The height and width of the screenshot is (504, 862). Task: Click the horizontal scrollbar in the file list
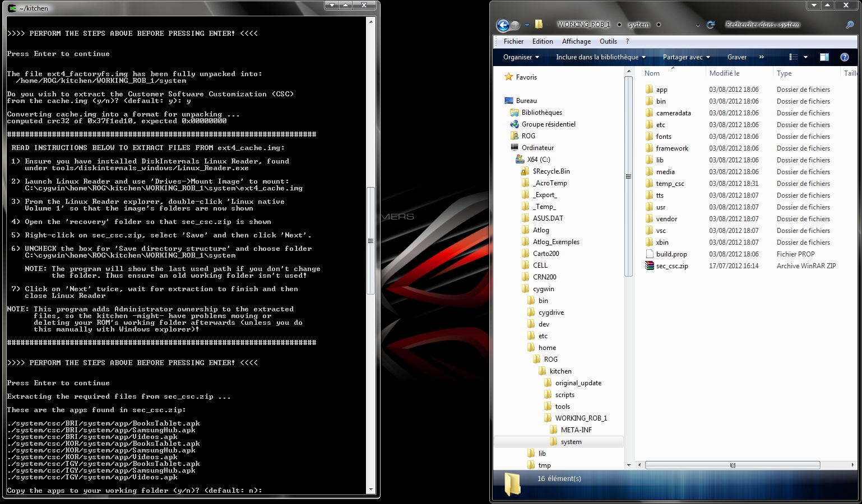732,465
